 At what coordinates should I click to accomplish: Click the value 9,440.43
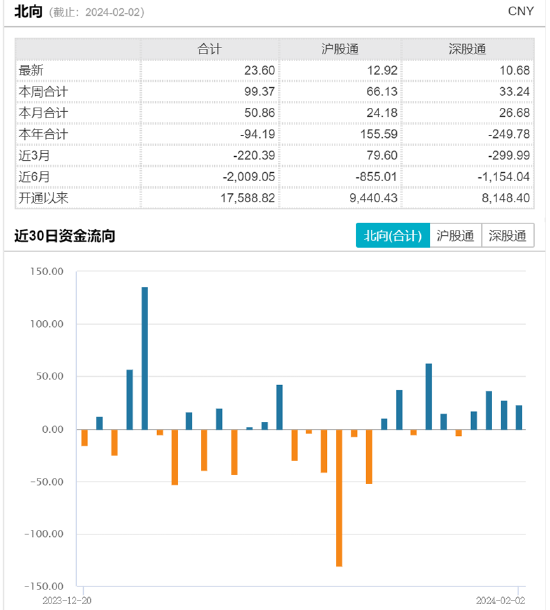[x=373, y=198]
